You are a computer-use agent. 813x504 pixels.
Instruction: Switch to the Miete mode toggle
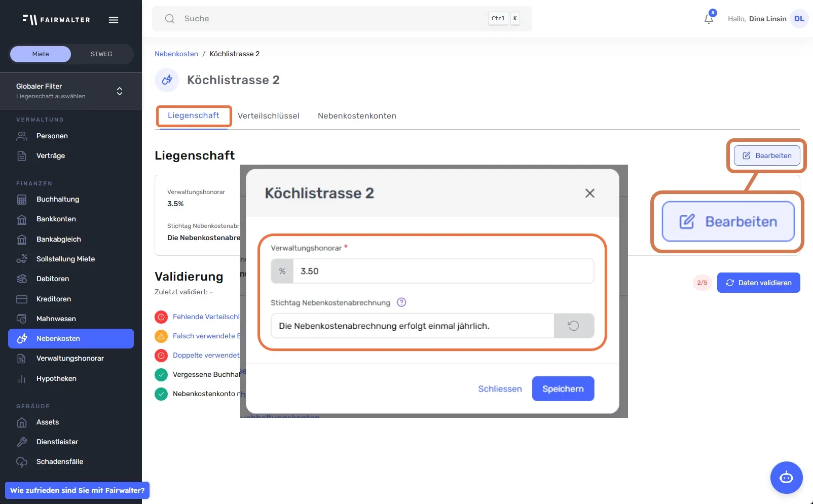point(41,54)
